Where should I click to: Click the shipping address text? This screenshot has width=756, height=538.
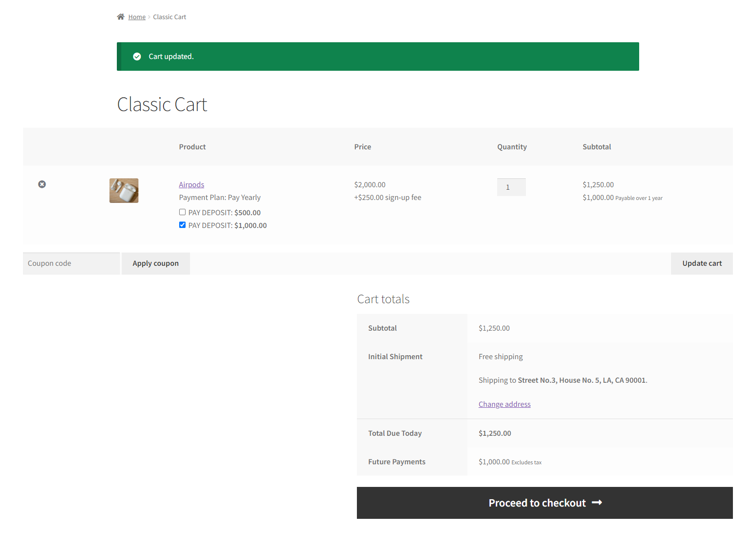[x=563, y=380]
